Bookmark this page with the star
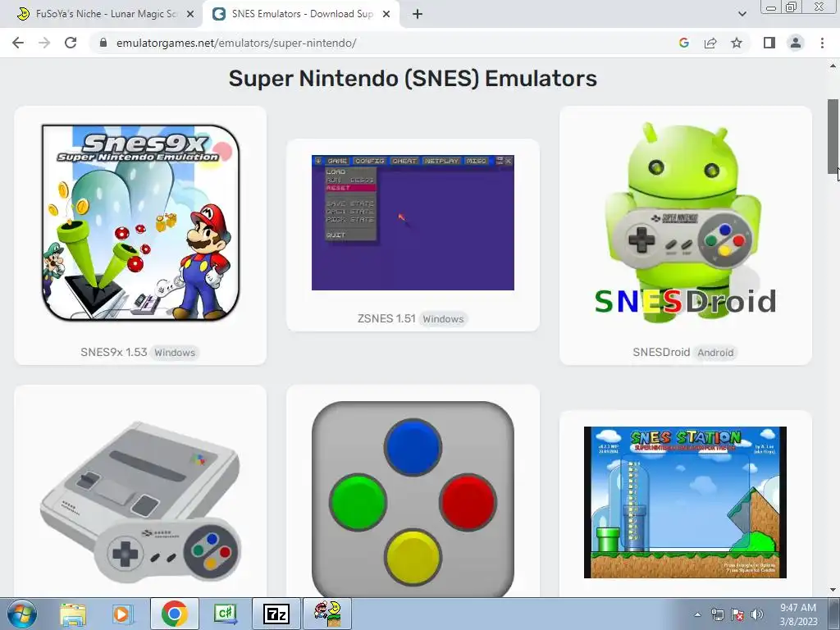This screenshot has height=630, width=840. coord(737,43)
